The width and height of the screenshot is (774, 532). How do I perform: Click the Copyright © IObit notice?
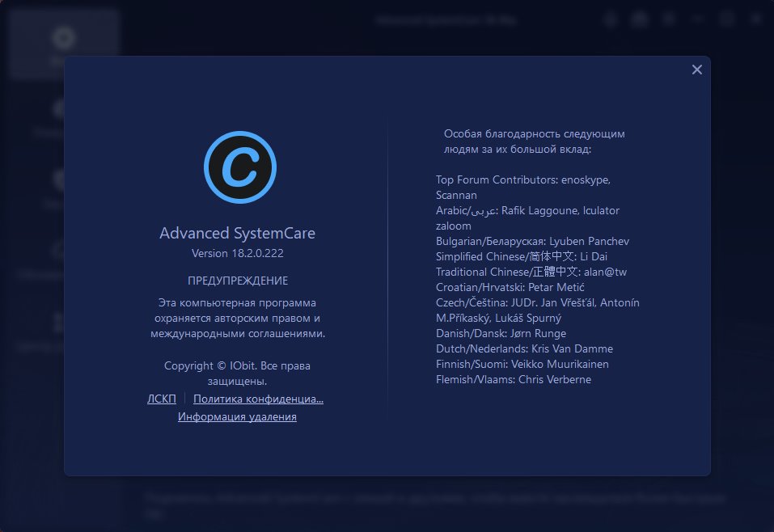coord(237,365)
